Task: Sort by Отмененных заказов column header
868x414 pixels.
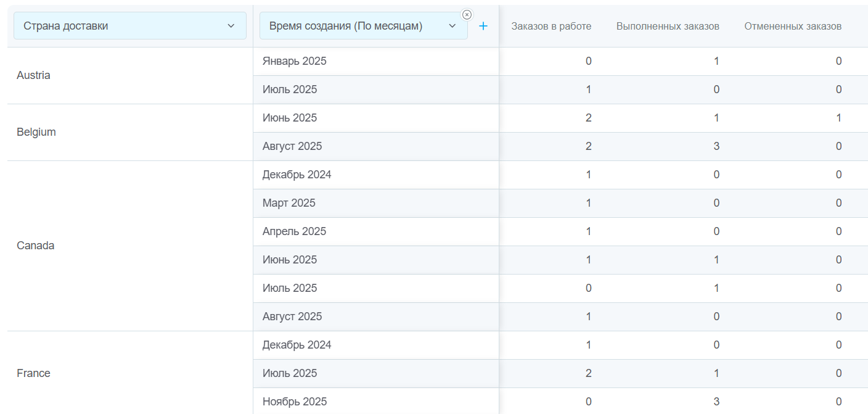Action: tap(792, 26)
